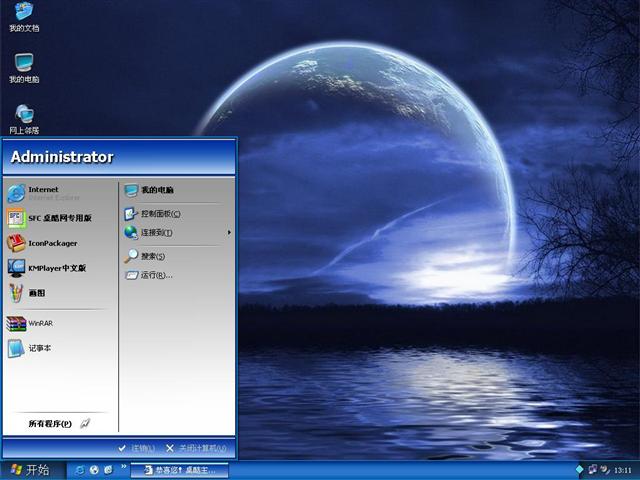
Task: Expand the 连接到 submenu arrow
Action: click(229, 233)
